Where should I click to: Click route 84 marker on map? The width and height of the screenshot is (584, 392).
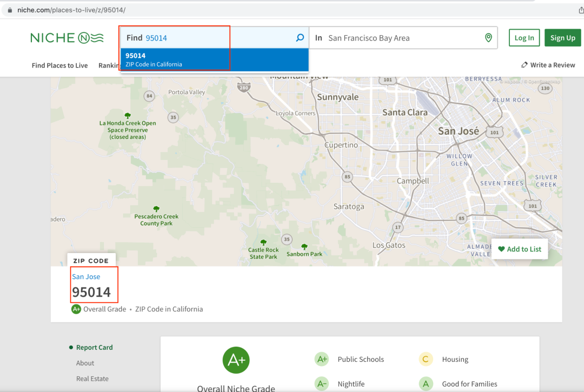pyautogui.click(x=149, y=96)
